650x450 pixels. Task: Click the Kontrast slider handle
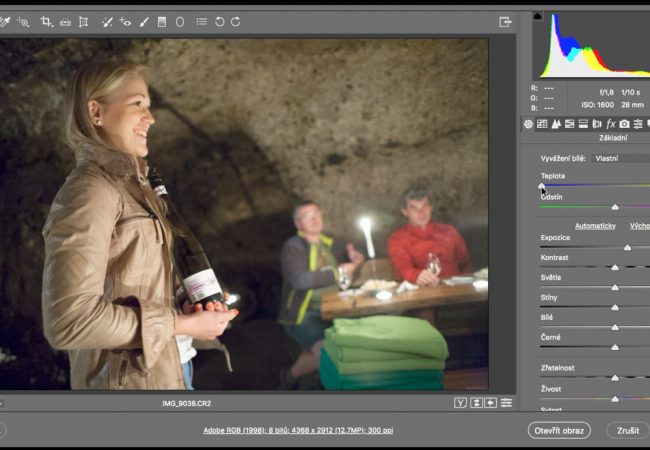pos(615,267)
